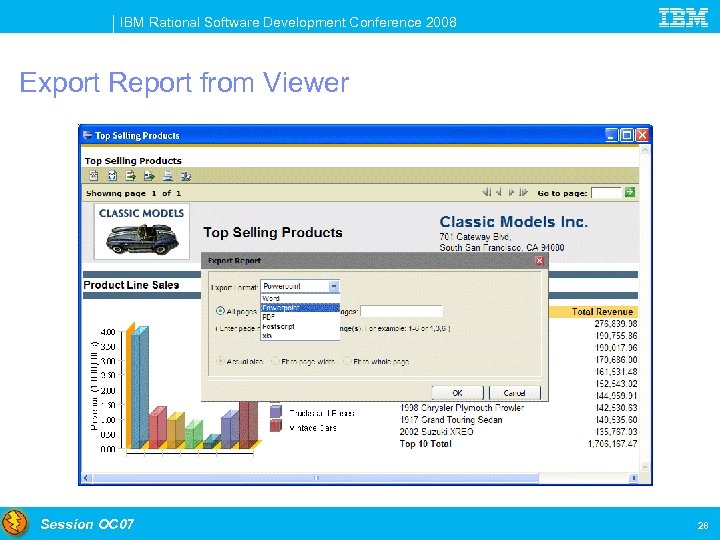Screen dimensions: 720x540
Task: Click the Vintage Cars legend swatch
Action: pyautogui.click(x=276, y=426)
